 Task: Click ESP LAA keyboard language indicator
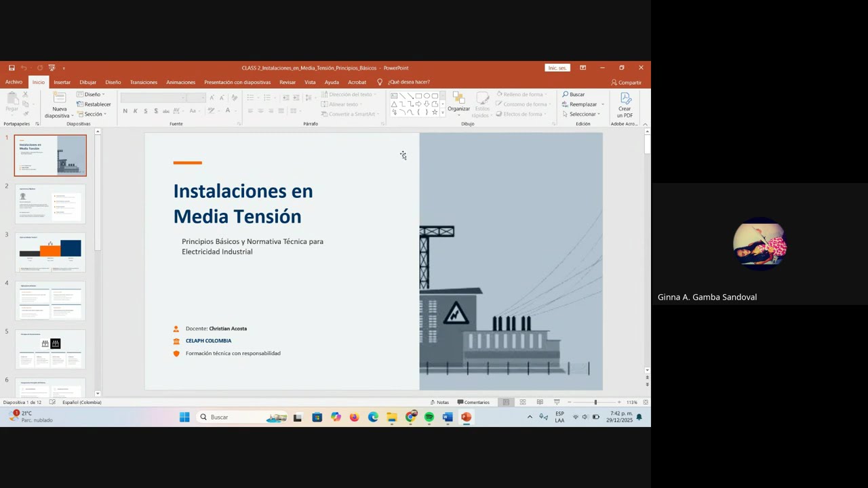click(x=559, y=417)
